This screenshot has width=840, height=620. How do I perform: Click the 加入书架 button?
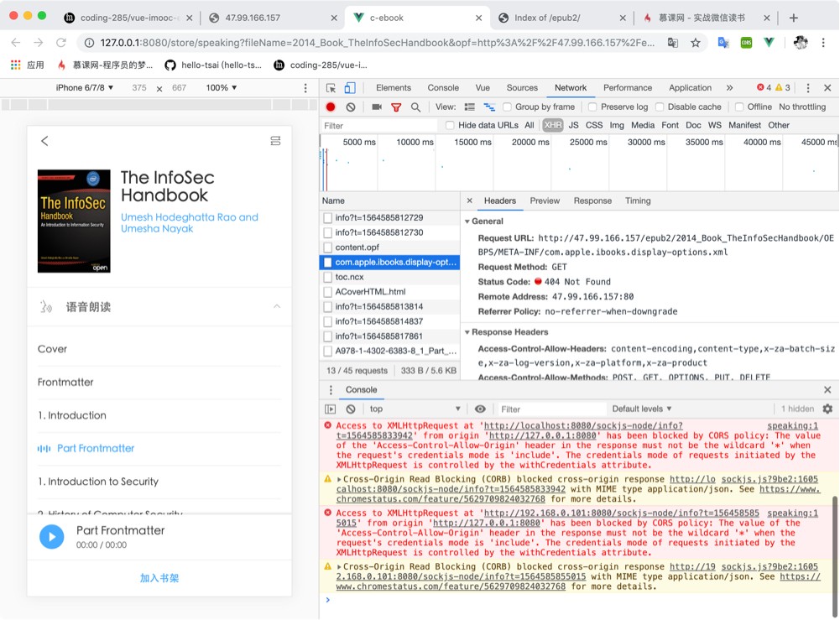[159, 578]
